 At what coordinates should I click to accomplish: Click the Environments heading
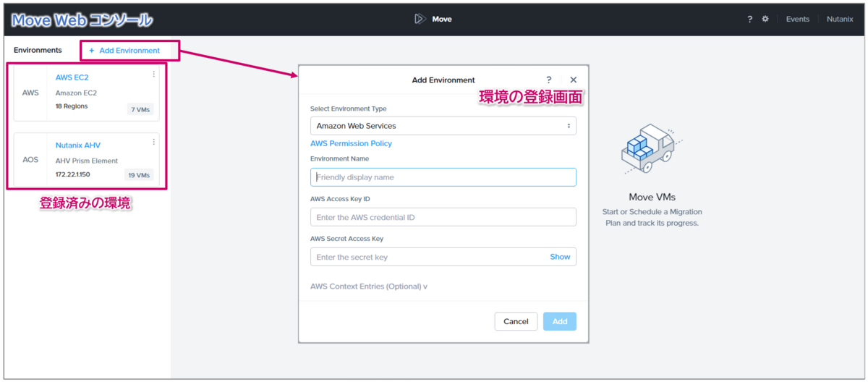point(38,51)
